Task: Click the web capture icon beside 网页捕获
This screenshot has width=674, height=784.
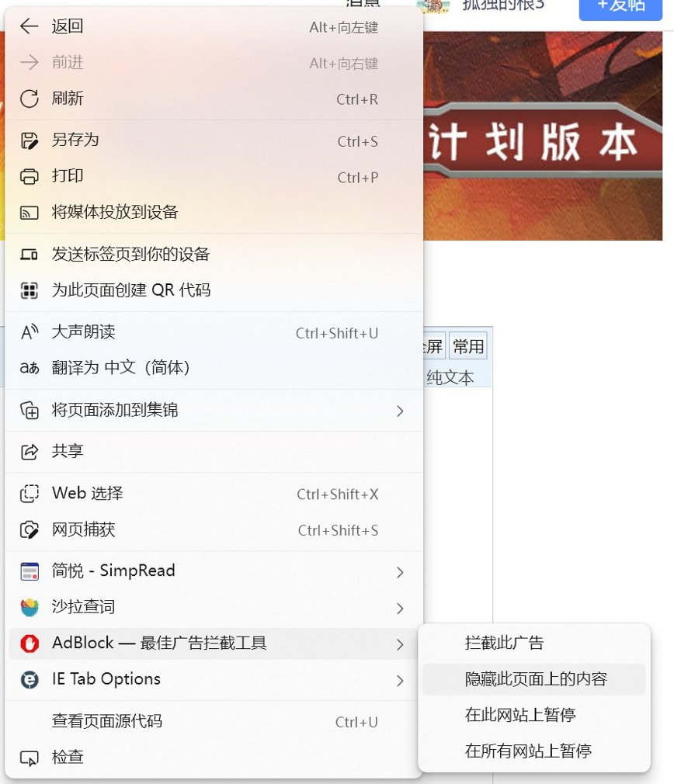Action: (29, 530)
